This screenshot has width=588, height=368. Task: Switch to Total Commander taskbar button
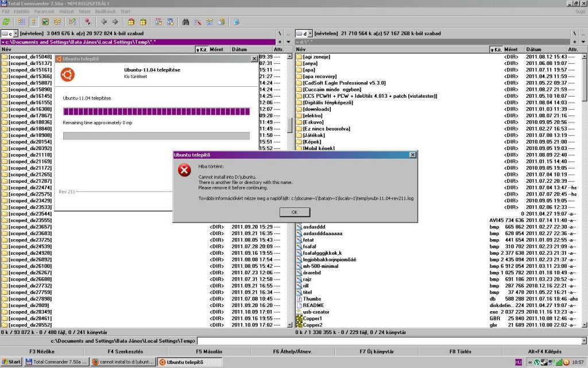56,362
